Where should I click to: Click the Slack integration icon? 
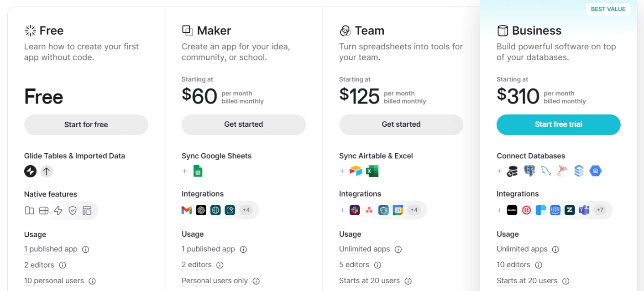[355, 210]
